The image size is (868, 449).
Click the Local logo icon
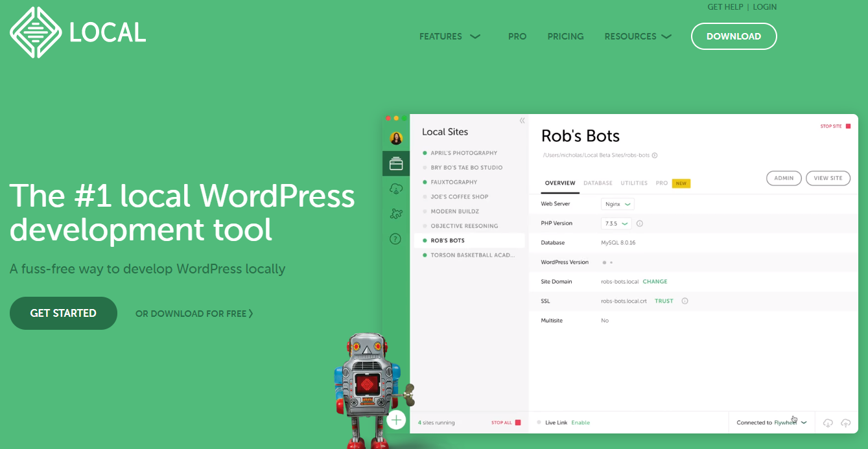coord(36,32)
